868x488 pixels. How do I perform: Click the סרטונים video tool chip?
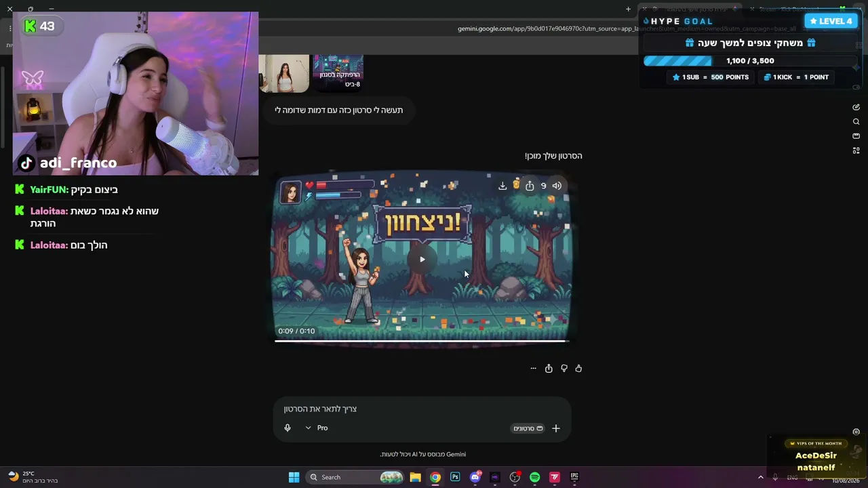pyautogui.click(x=528, y=428)
